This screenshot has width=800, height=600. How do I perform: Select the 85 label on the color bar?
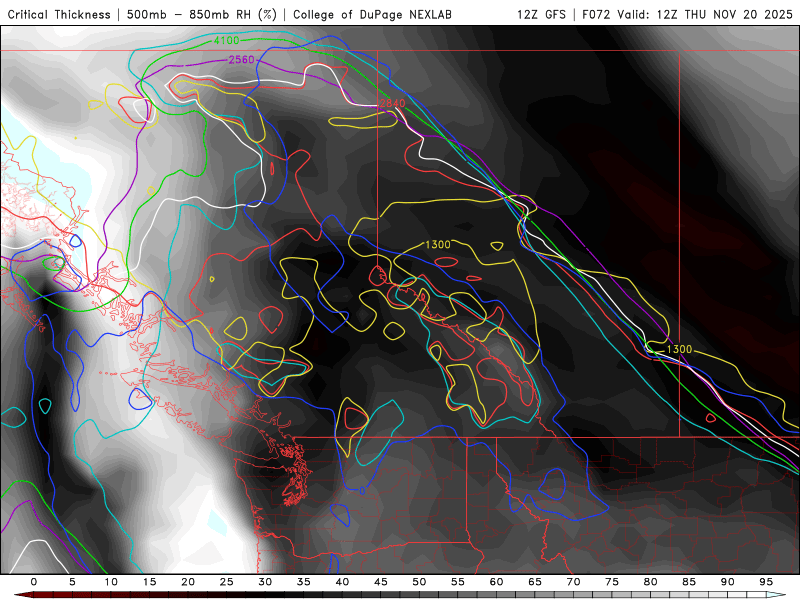[x=689, y=582]
